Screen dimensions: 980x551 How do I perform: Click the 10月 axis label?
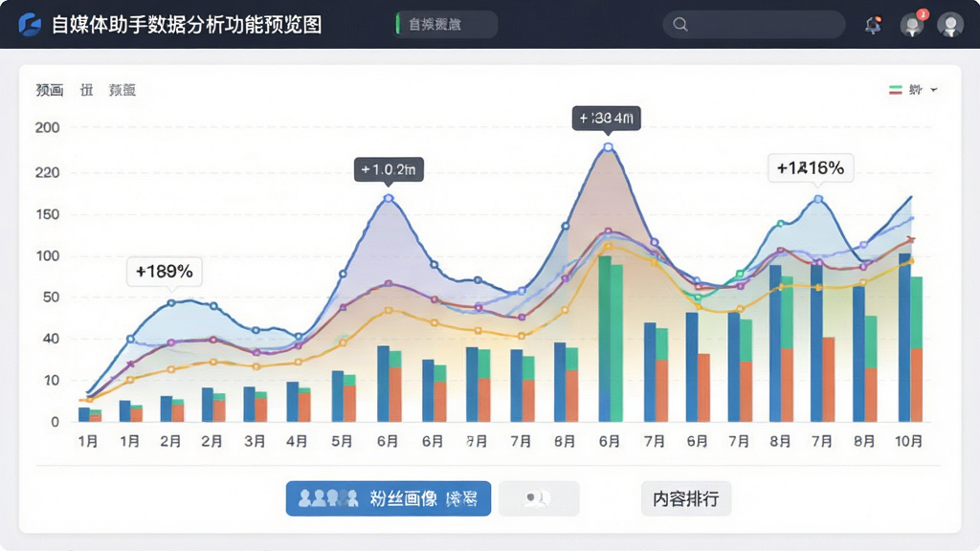tap(908, 441)
